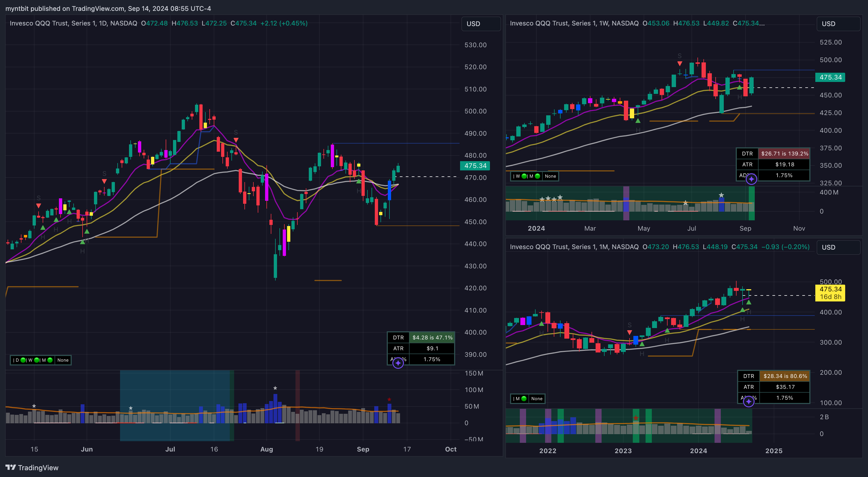Toggle the W green dot in weekly legend

click(x=524, y=176)
